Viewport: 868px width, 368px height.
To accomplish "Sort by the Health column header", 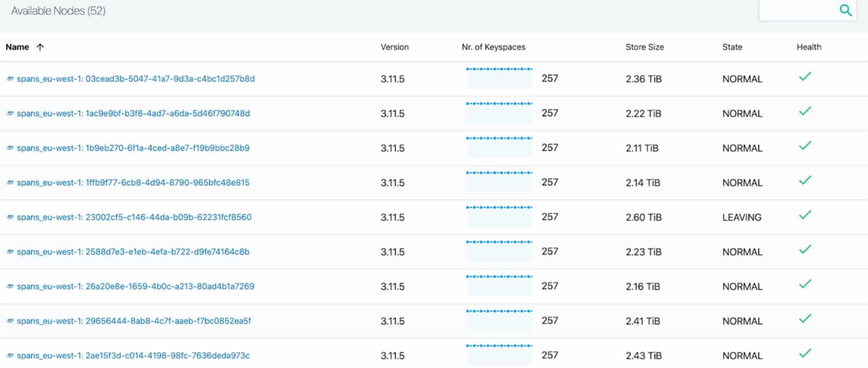I will 809,47.
